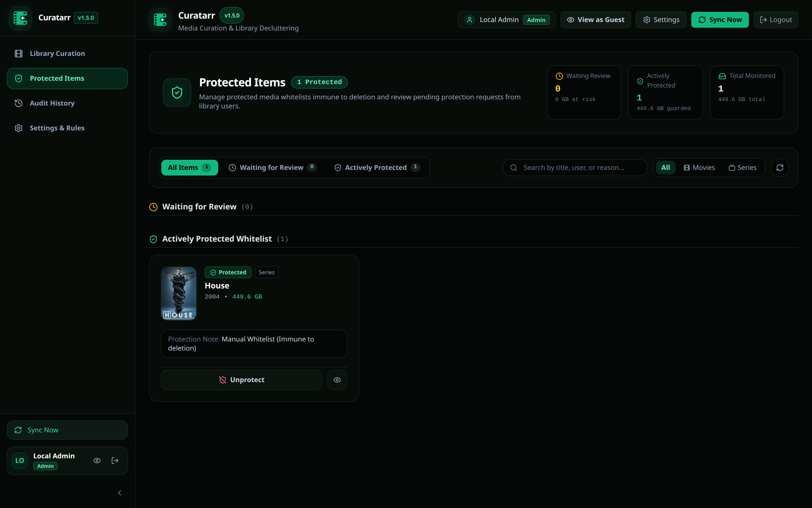Click the eye icon on House card
This screenshot has height=508, width=812.
click(337, 380)
